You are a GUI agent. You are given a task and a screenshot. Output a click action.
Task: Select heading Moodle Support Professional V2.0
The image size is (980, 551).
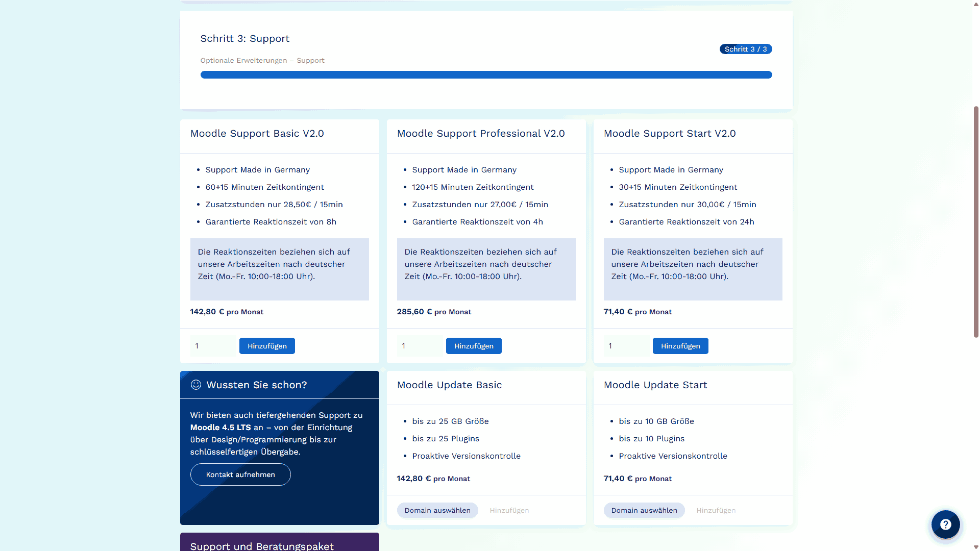(x=481, y=133)
